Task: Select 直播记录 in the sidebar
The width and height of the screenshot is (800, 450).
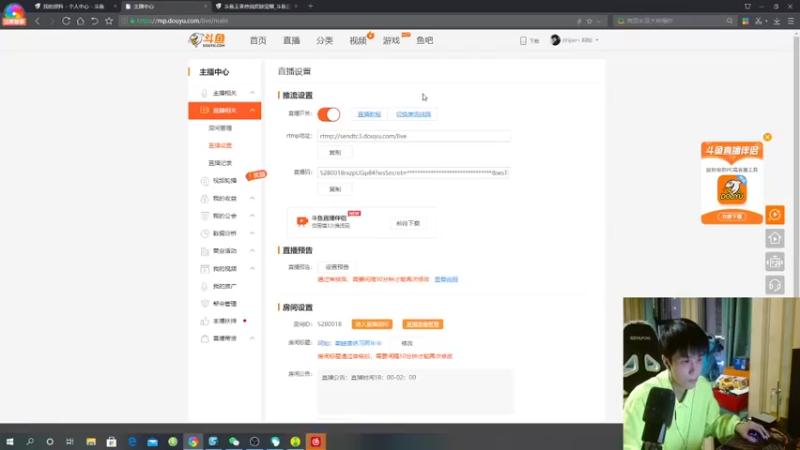Action: click(220, 163)
